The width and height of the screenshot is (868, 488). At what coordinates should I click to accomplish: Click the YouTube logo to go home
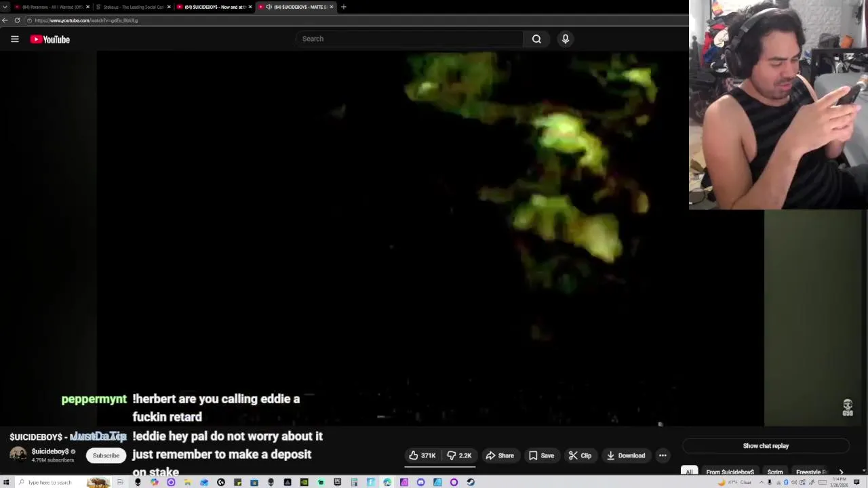click(50, 39)
